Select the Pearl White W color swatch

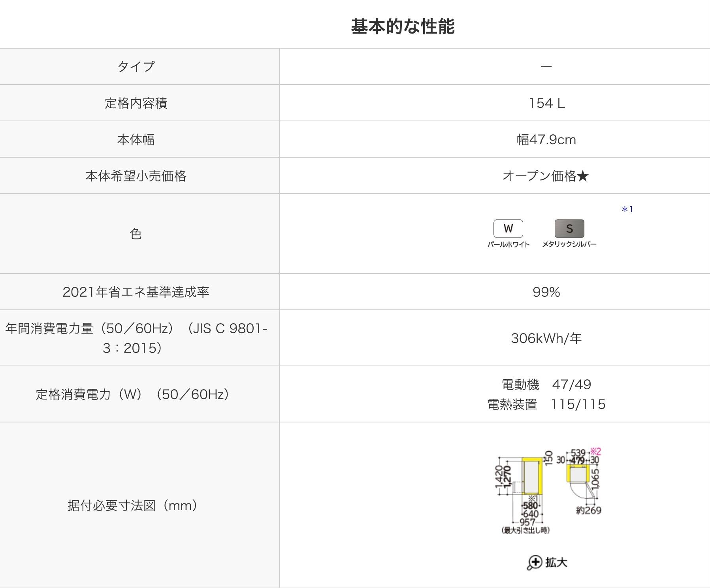tap(508, 228)
